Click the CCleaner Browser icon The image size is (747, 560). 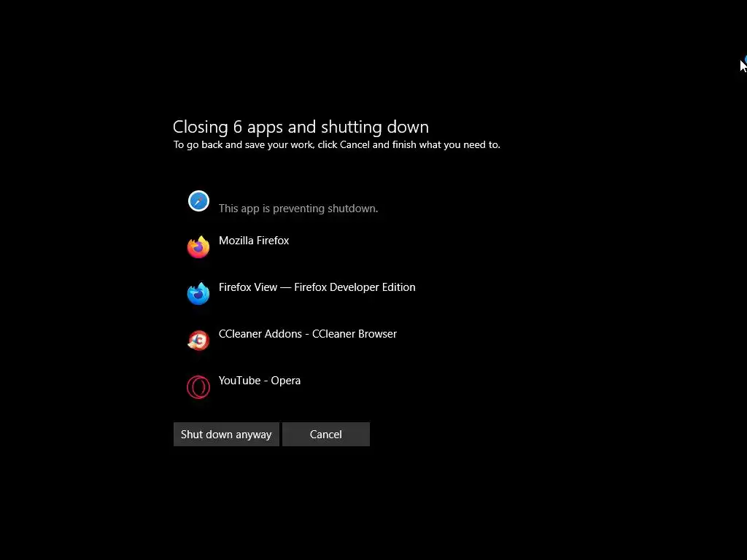[x=198, y=341]
